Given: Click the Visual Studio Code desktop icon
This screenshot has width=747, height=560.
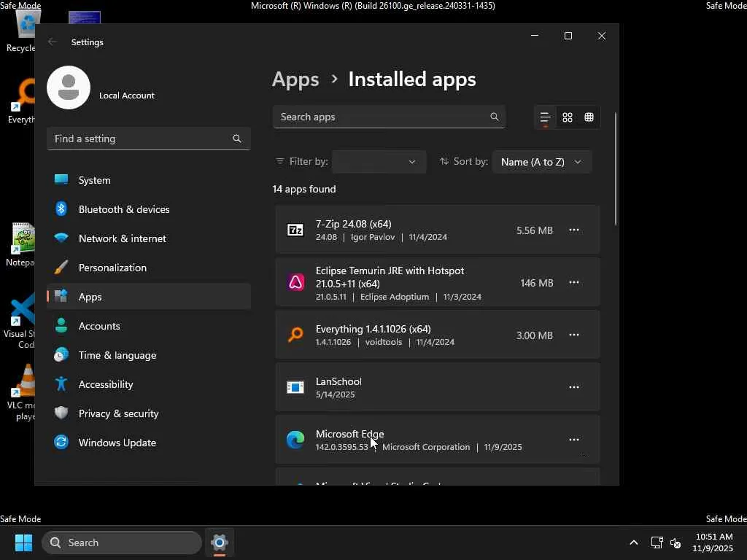Looking at the screenshot, I should click(x=21, y=321).
